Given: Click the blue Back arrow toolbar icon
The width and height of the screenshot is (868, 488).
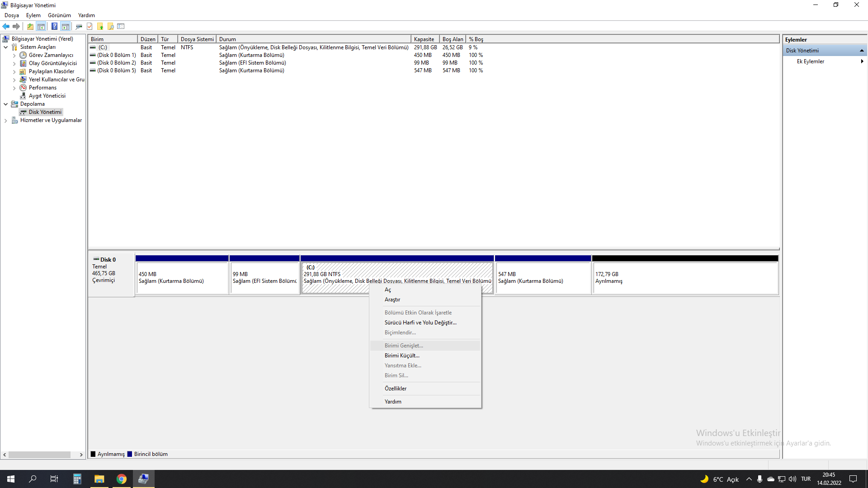Looking at the screenshot, I should point(6,26).
